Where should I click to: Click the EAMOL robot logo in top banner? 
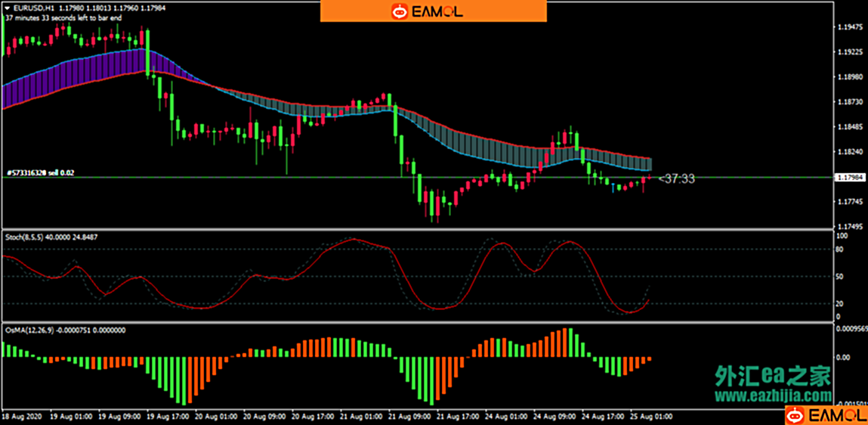[x=399, y=11]
